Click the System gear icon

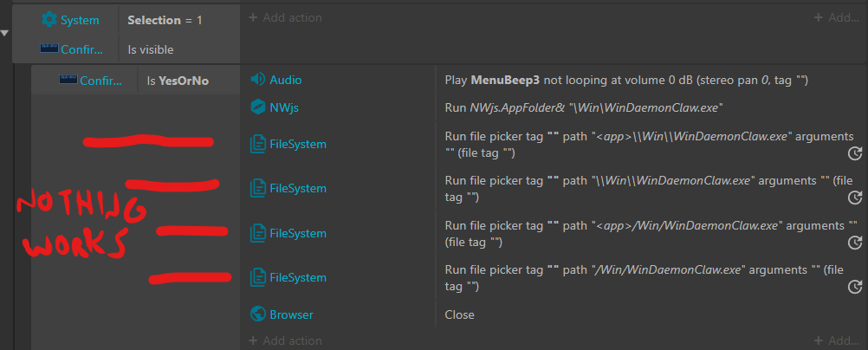[x=49, y=19]
